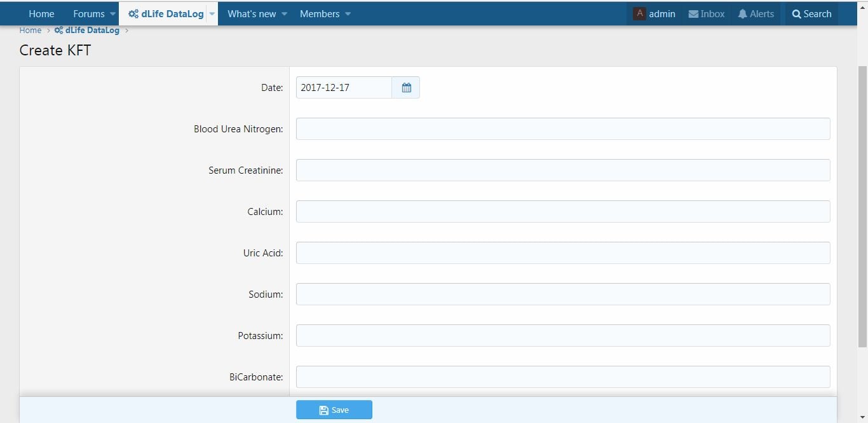Focus the BiCarbonate input field
The height and width of the screenshot is (423, 868).
[563, 377]
